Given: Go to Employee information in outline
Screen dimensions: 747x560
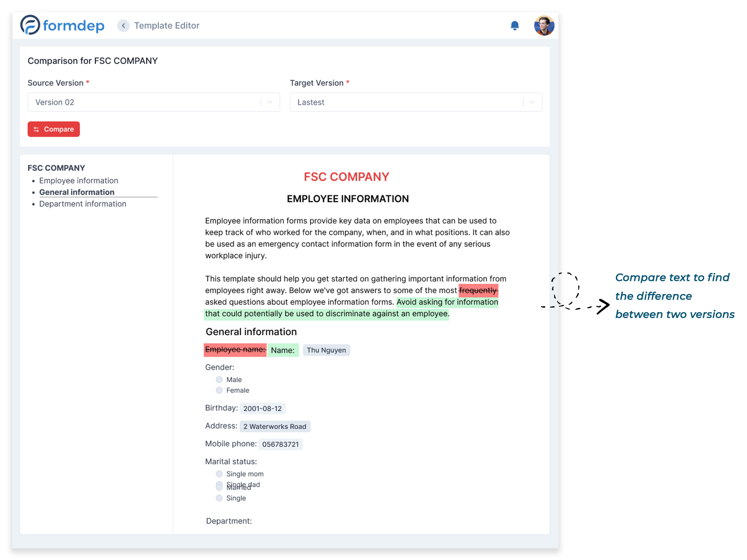Looking at the screenshot, I should (x=78, y=181).
